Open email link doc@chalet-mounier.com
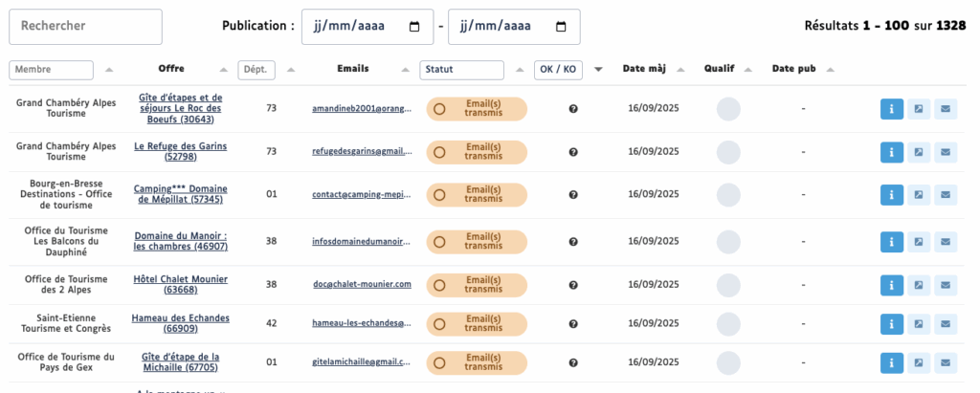Viewport: 980px width, 393px height. 361,285
